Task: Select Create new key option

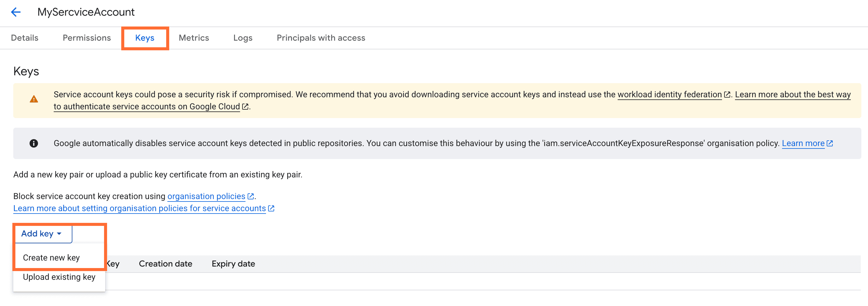Action: [51, 258]
